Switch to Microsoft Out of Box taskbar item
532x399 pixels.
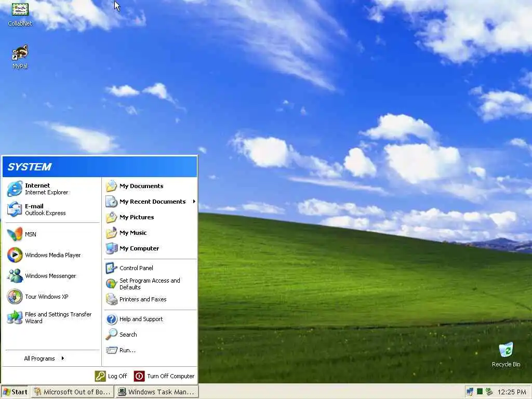(72, 392)
